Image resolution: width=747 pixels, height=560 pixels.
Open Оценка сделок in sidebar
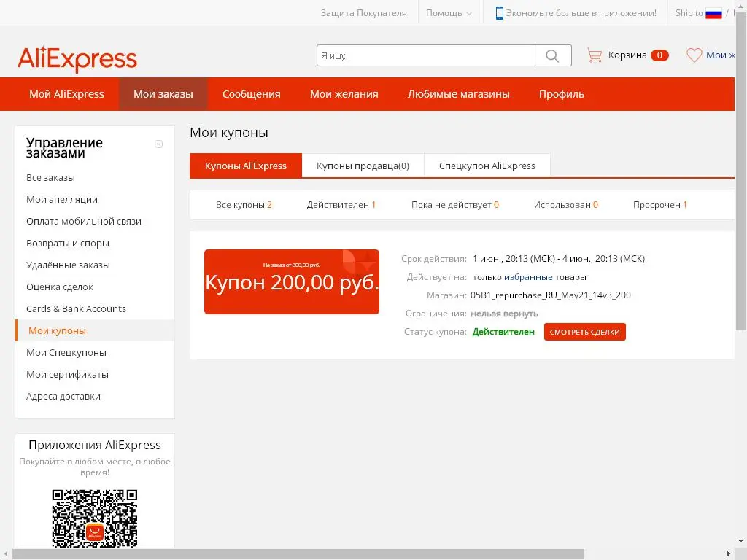click(60, 287)
